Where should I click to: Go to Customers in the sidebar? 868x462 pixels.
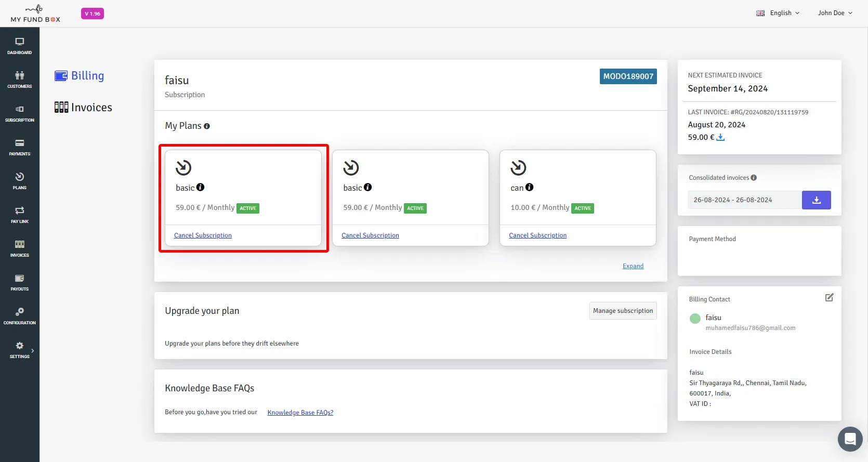(x=20, y=80)
